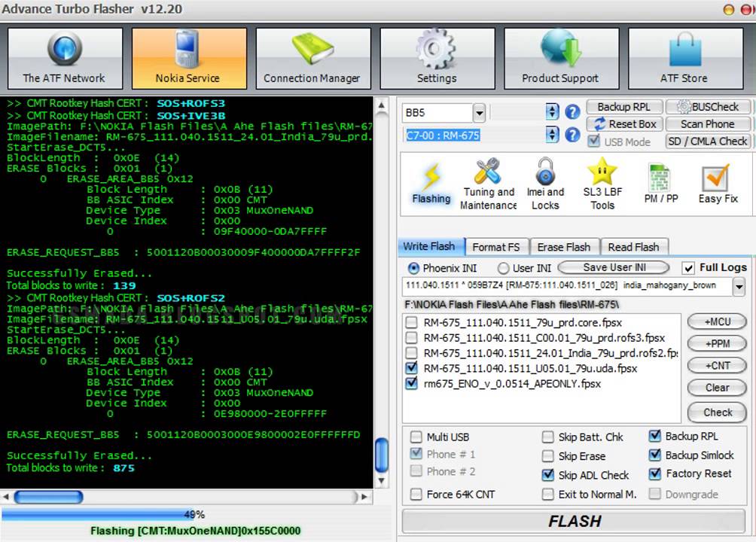Enable the Multi USB checkbox
Image resolution: width=756 pixels, height=542 pixels.
click(416, 437)
